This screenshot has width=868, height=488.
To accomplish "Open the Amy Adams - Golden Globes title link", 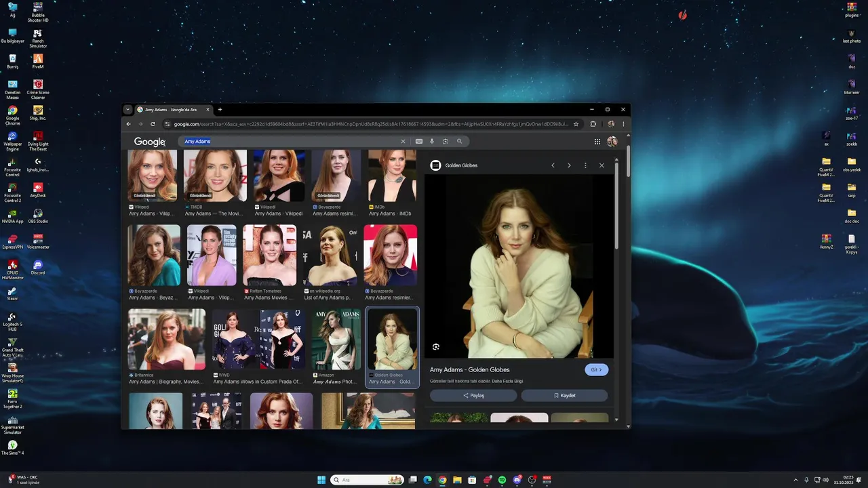I will pos(470,370).
